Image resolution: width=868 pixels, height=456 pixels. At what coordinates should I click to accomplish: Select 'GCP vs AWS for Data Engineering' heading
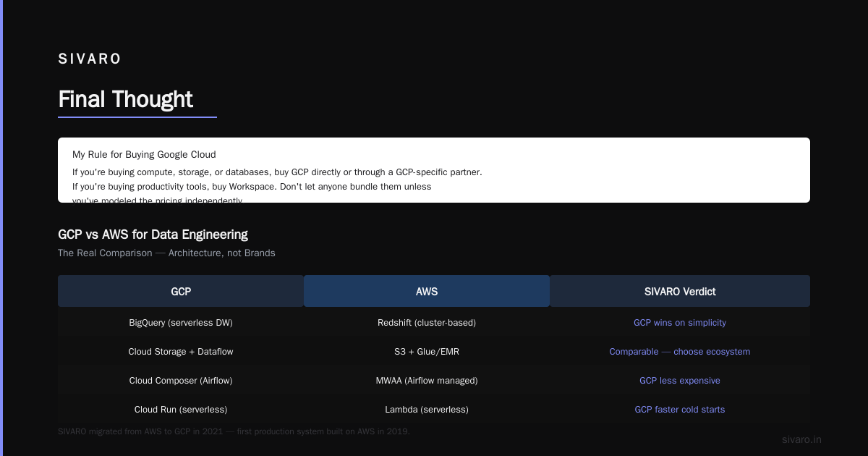(153, 235)
